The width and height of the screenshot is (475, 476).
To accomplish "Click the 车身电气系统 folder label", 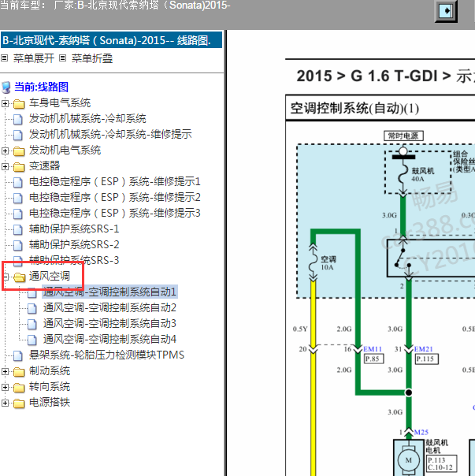I will (60, 103).
